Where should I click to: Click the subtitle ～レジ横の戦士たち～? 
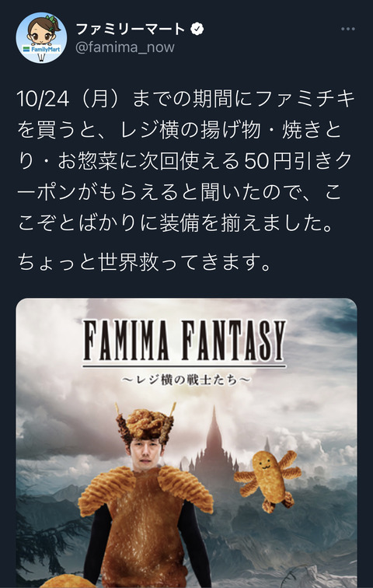[x=186, y=380]
